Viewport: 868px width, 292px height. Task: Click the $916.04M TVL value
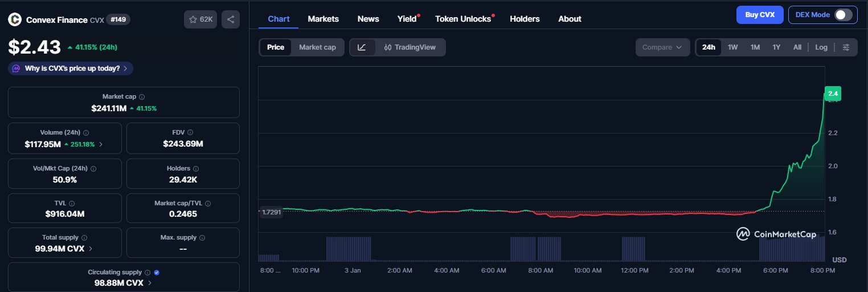[64, 214]
